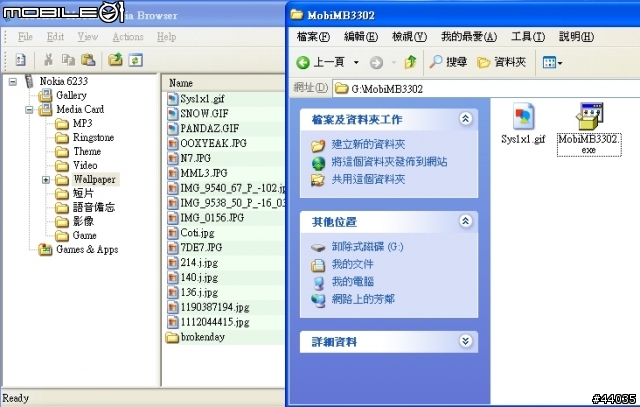Open the 短片 folder
Image resolution: width=640 pixels, height=407 pixels.
point(83,193)
